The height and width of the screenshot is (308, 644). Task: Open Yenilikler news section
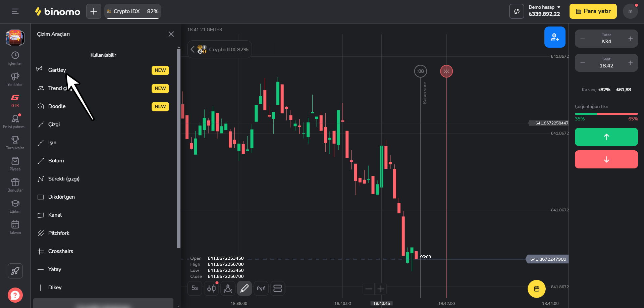point(15,80)
